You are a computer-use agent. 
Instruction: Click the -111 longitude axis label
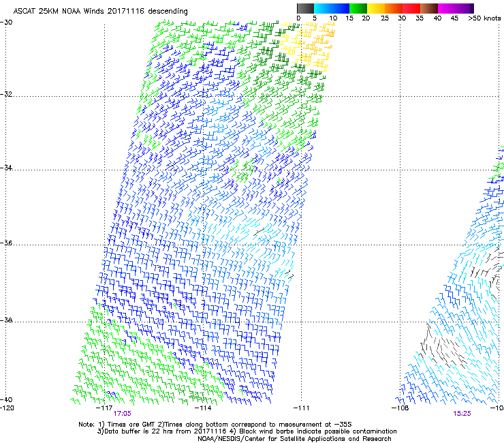point(302,408)
